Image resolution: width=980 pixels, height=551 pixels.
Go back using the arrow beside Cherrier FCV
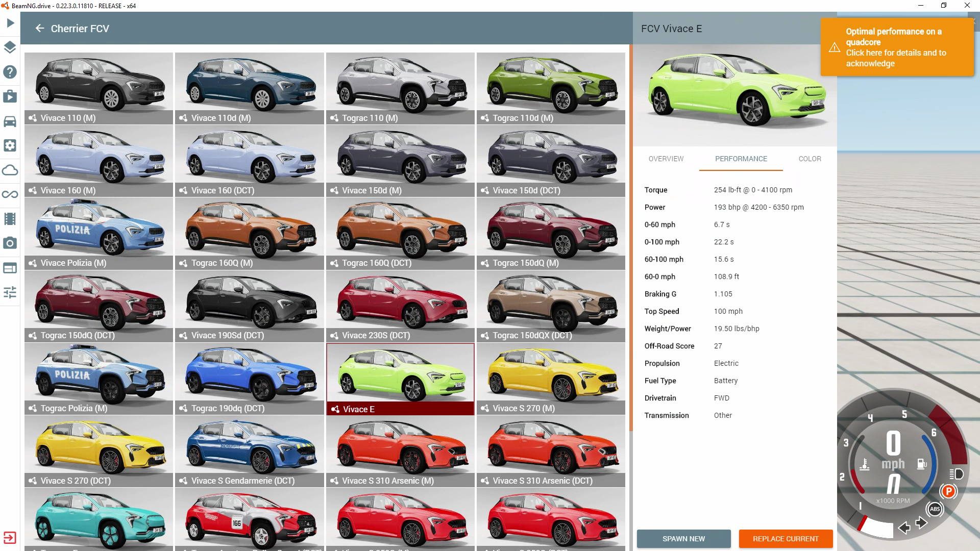tap(40, 29)
